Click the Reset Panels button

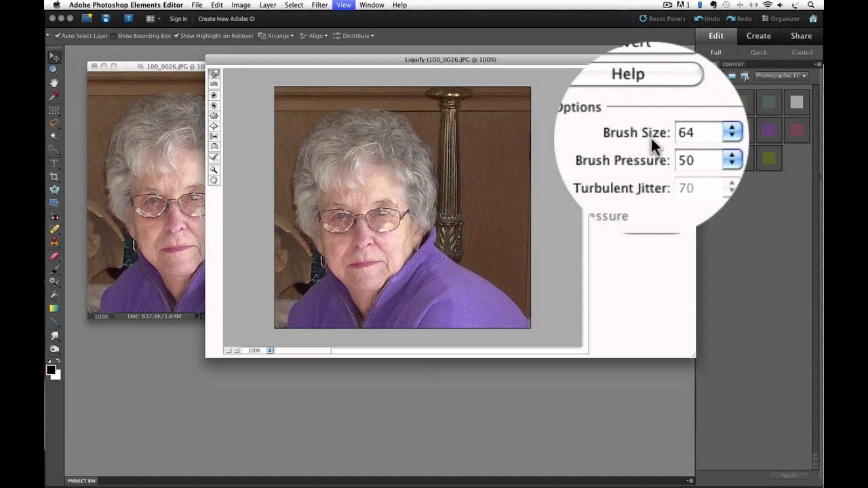tap(663, 18)
